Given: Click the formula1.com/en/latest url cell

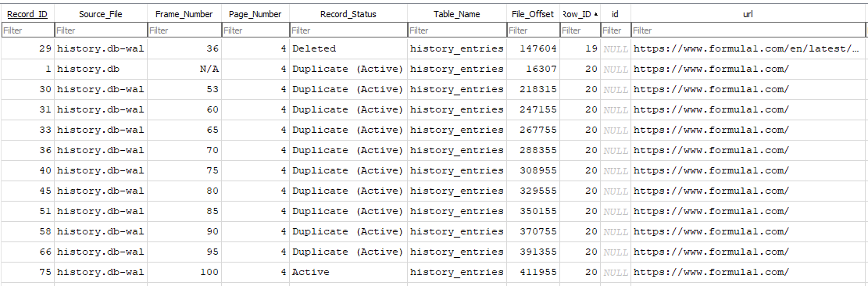Looking at the screenshot, I should [x=748, y=48].
